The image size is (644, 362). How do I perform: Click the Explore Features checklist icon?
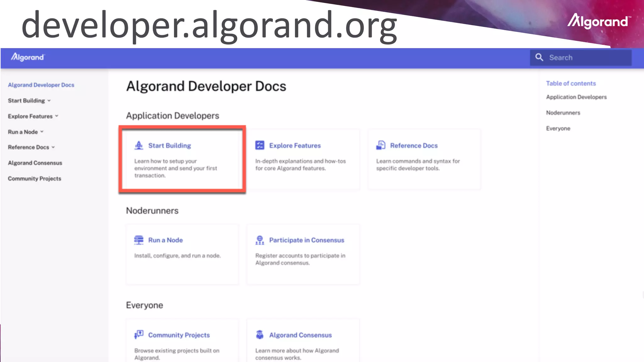[x=260, y=145]
